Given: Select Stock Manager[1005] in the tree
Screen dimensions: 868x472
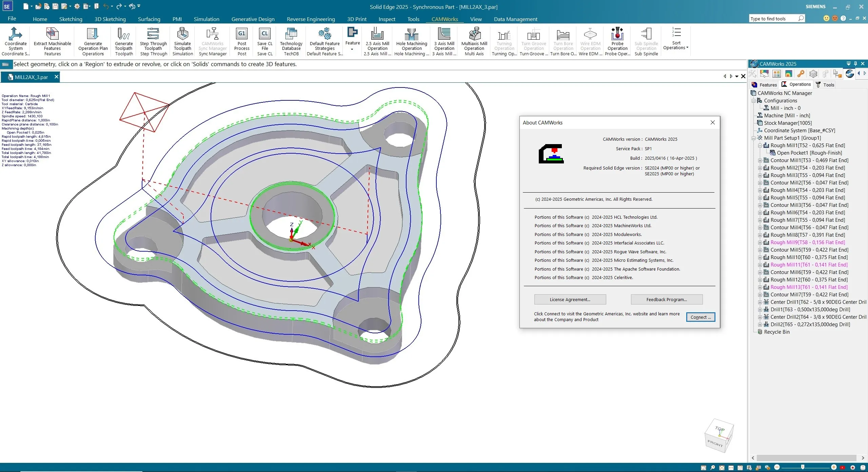Looking at the screenshot, I should click(x=788, y=123).
